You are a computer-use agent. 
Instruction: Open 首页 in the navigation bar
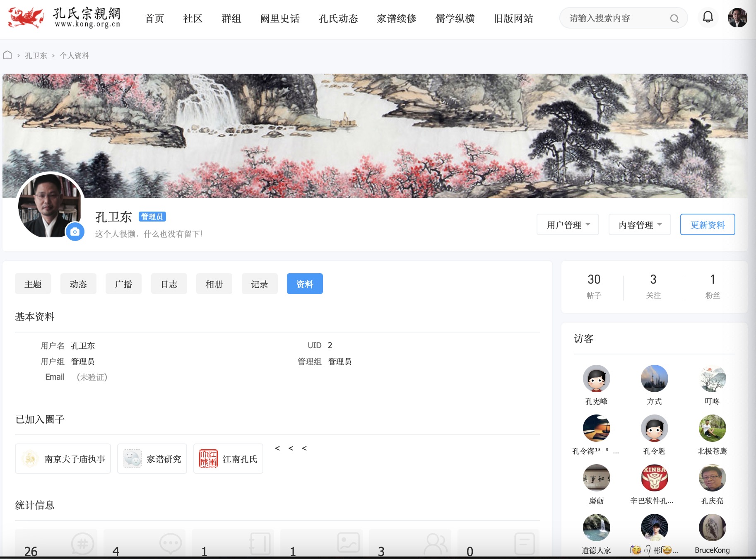[154, 19]
